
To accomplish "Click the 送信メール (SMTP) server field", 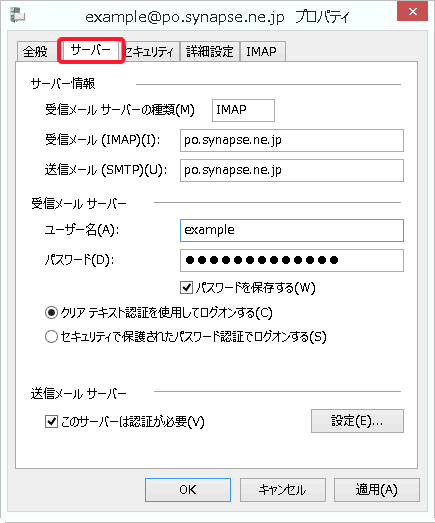I will [292, 170].
